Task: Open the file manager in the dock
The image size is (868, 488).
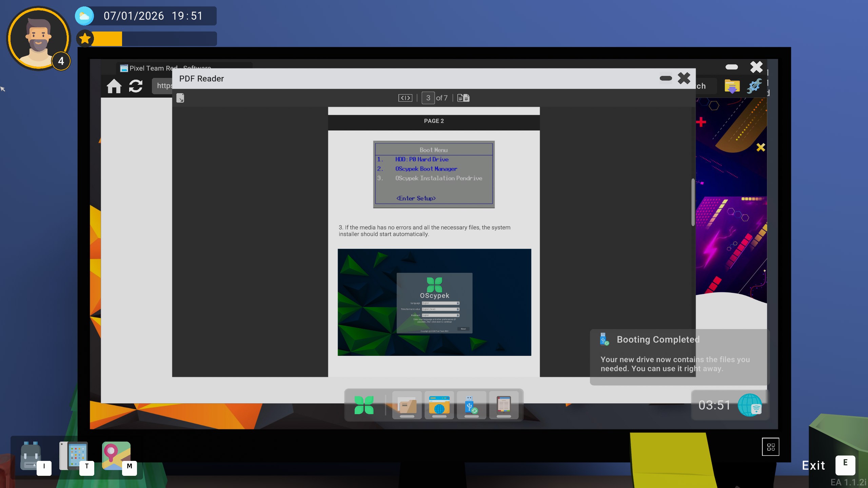Action: (407, 405)
